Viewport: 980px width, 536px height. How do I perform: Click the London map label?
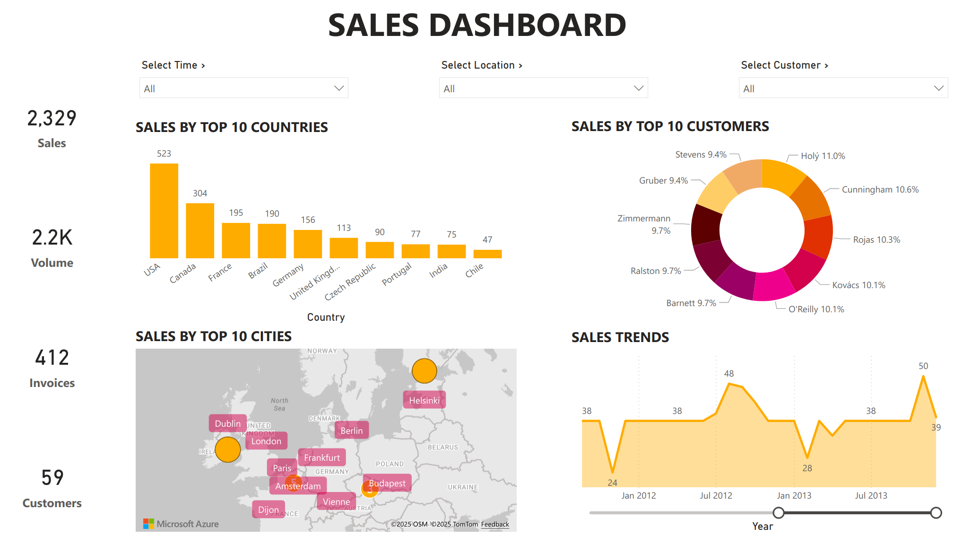[x=266, y=441]
